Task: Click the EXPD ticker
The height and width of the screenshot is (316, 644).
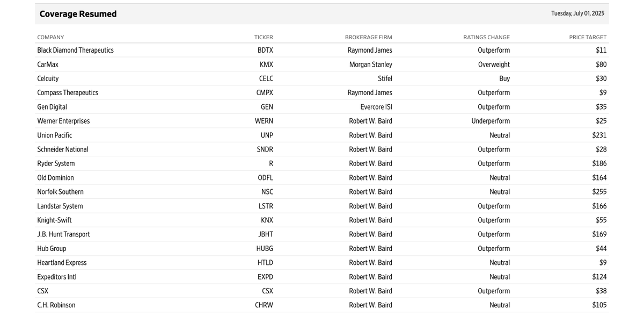Action: 265,277
